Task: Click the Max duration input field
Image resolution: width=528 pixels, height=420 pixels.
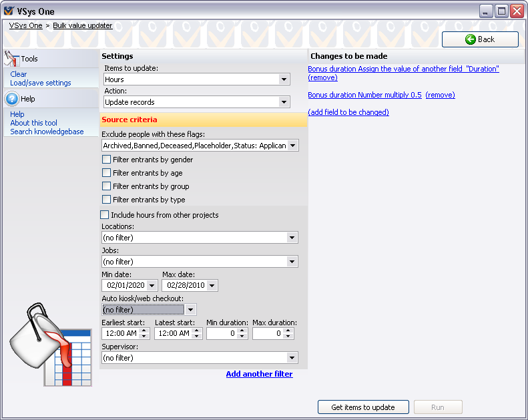Action: [x=266, y=333]
